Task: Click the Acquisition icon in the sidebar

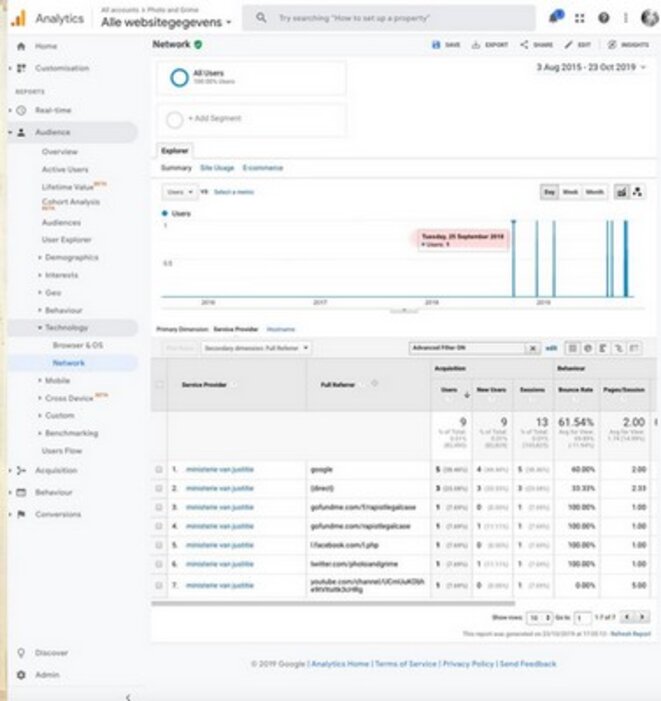Action: click(21, 470)
